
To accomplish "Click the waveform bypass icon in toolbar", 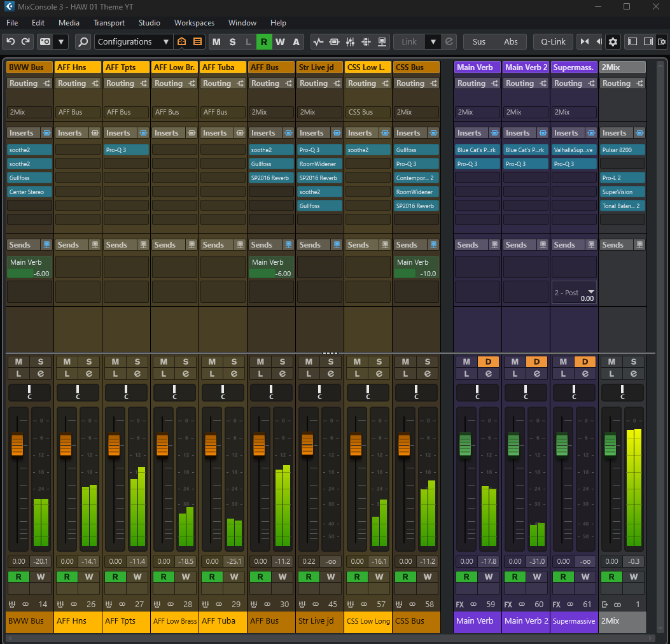I will (x=318, y=41).
